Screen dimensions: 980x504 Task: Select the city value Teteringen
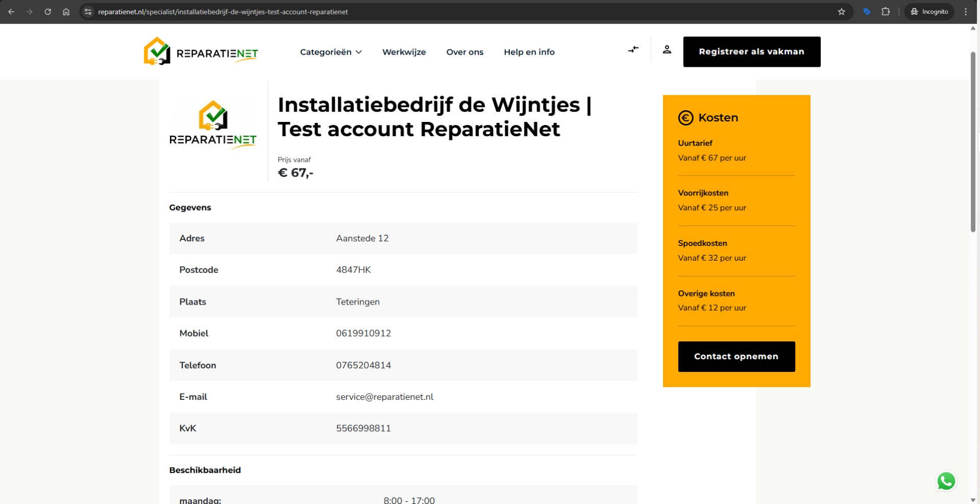[358, 302]
